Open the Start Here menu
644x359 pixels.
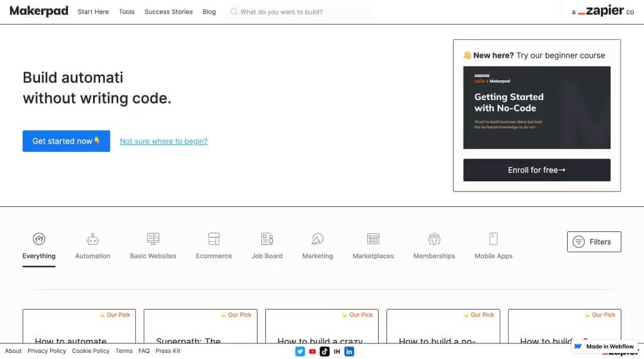[93, 12]
